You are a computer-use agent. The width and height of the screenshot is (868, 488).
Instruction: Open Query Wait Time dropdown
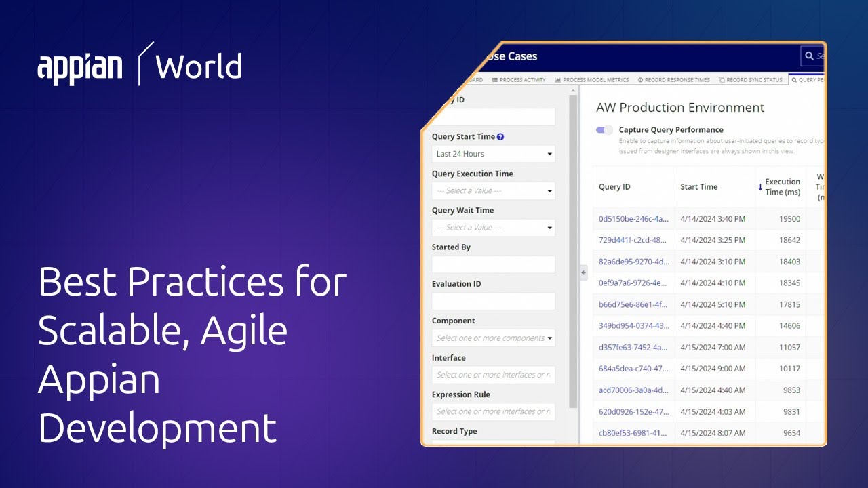494,227
